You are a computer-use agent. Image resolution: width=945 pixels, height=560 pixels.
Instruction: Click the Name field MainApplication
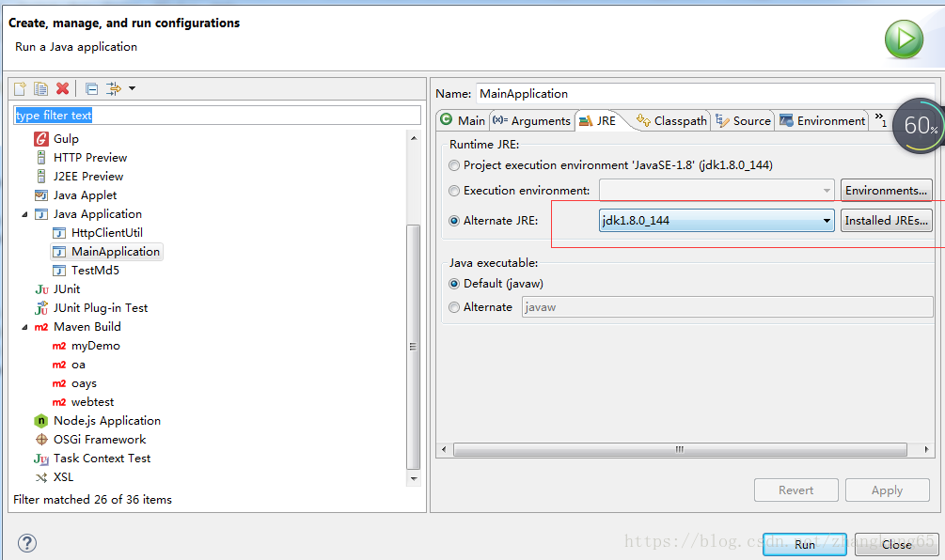pyautogui.click(x=705, y=93)
